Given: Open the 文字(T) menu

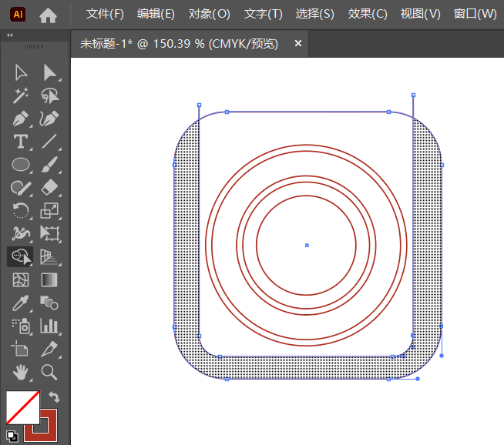Looking at the screenshot, I should pos(264,14).
